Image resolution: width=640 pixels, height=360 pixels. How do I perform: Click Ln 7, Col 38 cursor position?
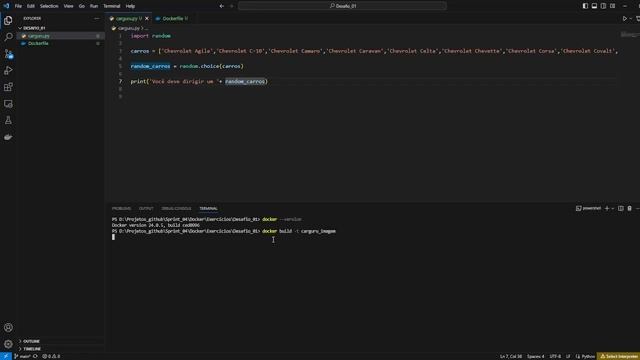point(511,356)
